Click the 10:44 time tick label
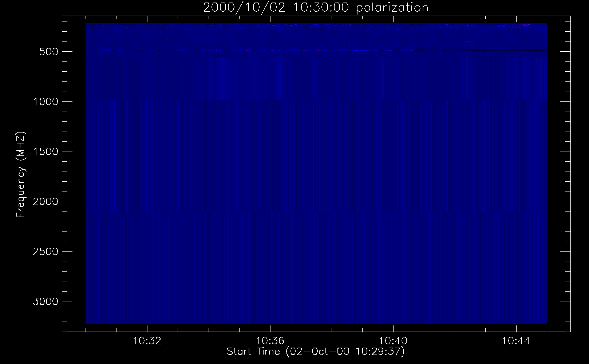 pos(516,341)
